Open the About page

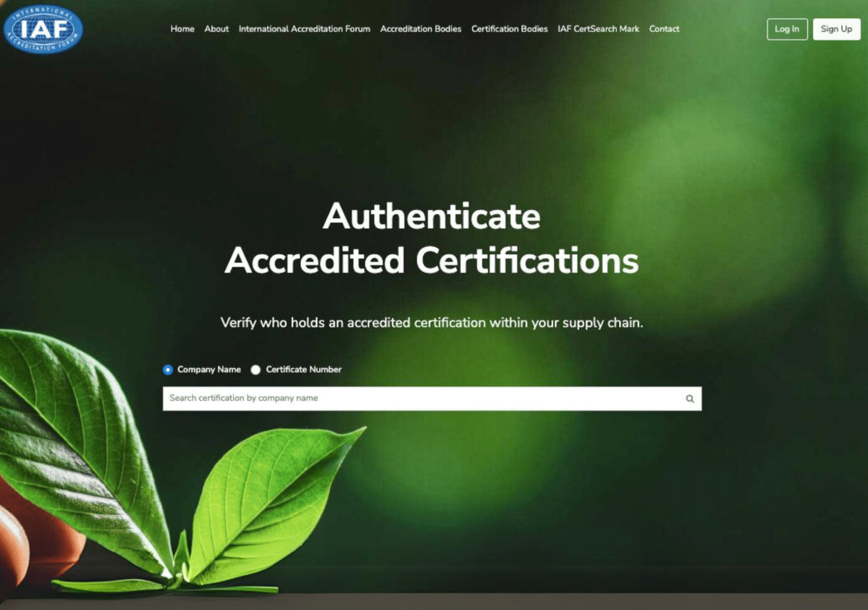tap(216, 29)
